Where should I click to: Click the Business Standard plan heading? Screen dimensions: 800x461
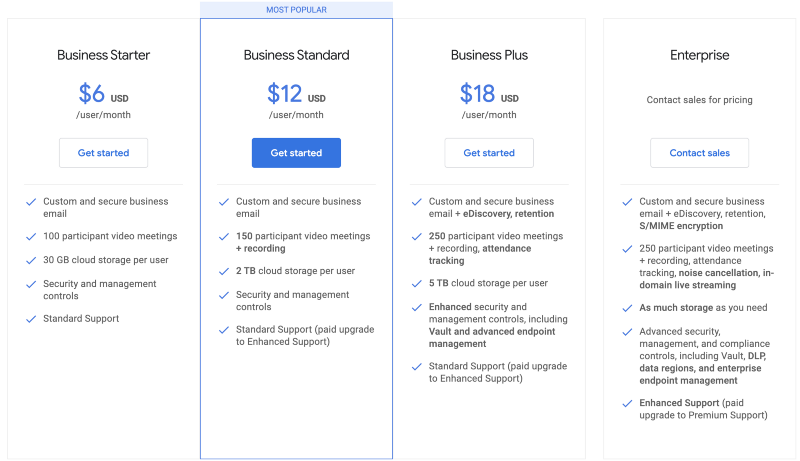point(296,55)
